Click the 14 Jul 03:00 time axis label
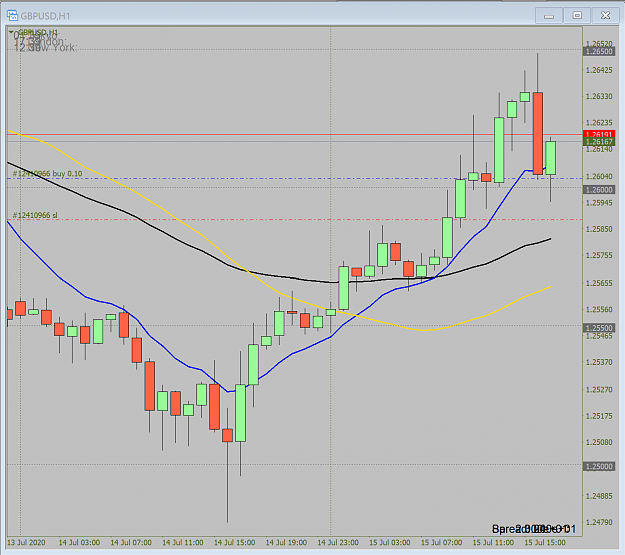Image resolution: width=625 pixels, height=555 pixels. (x=79, y=543)
